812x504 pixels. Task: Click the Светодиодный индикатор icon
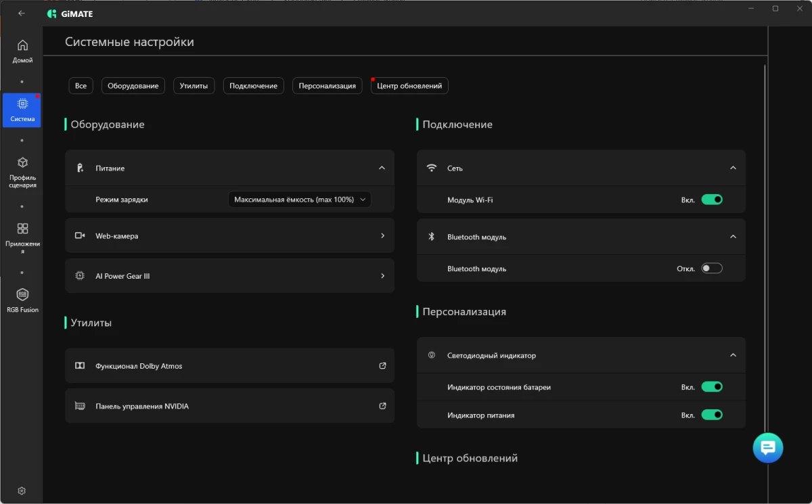pyautogui.click(x=432, y=355)
